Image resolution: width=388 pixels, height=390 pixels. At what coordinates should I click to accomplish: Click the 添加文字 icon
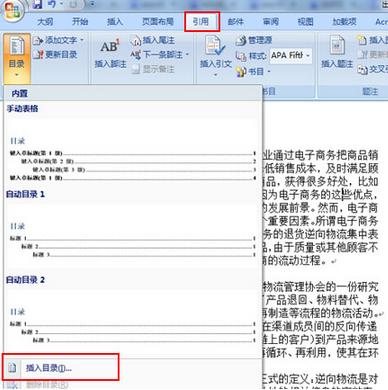tap(38, 41)
